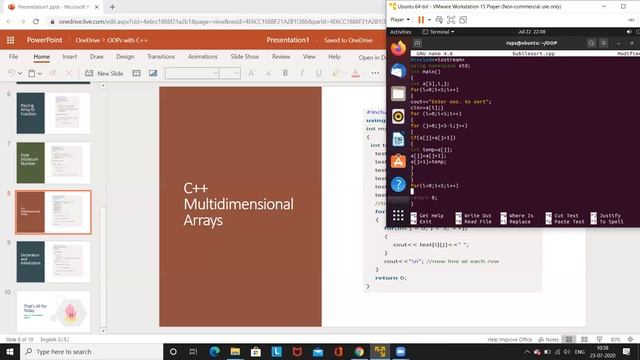Open the PowerPoint app launcher grid
The image size is (640, 360).
(11, 40)
